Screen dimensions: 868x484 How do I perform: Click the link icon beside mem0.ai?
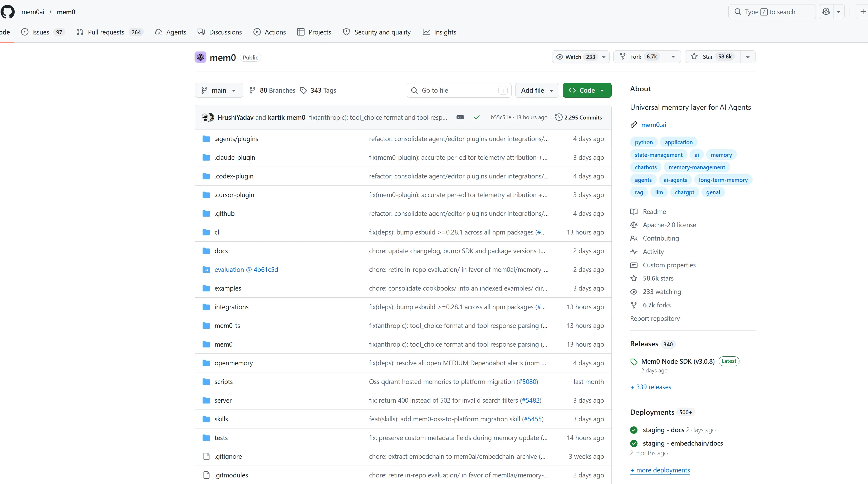(634, 125)
